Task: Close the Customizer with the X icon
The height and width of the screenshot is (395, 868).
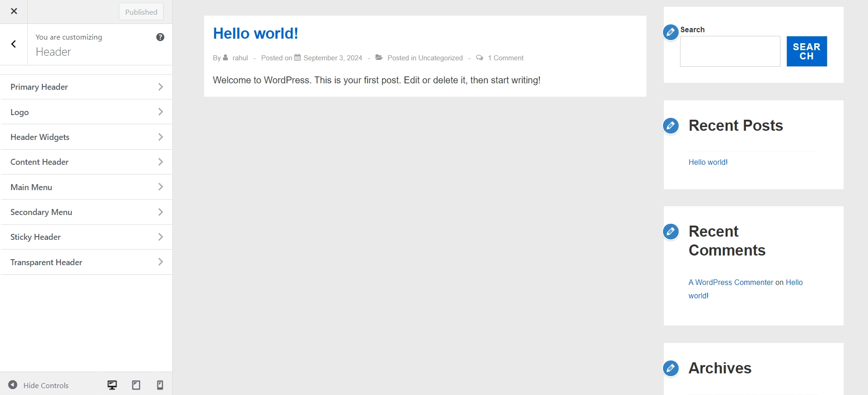Action: pyautogui.click(x=14, y=11)
